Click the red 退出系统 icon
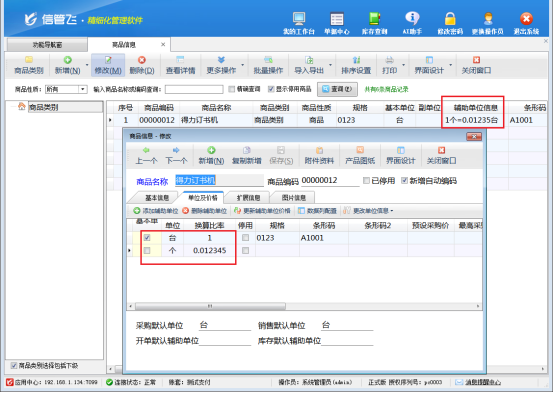 (x=526, y=23)
